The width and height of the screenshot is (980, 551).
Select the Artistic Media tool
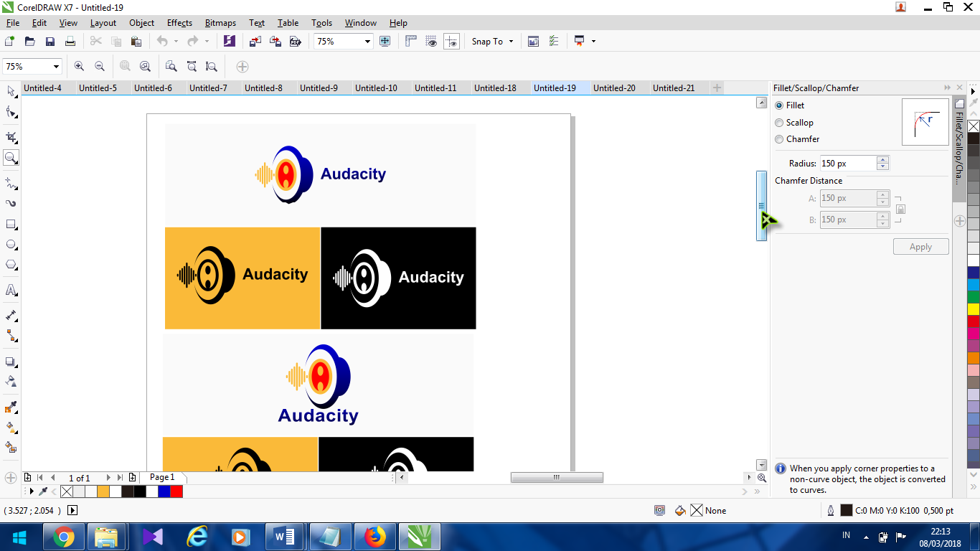point(11,204)
